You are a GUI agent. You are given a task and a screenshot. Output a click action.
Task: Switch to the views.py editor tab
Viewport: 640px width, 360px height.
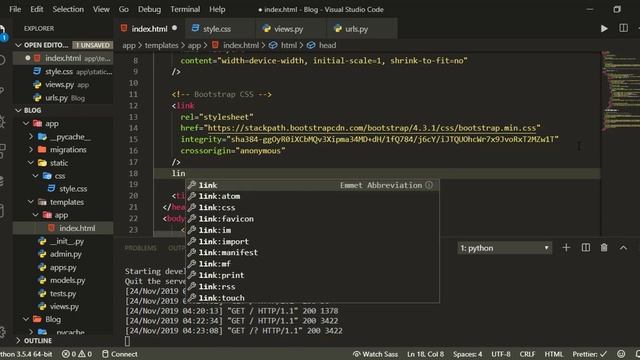click(291, 29)
